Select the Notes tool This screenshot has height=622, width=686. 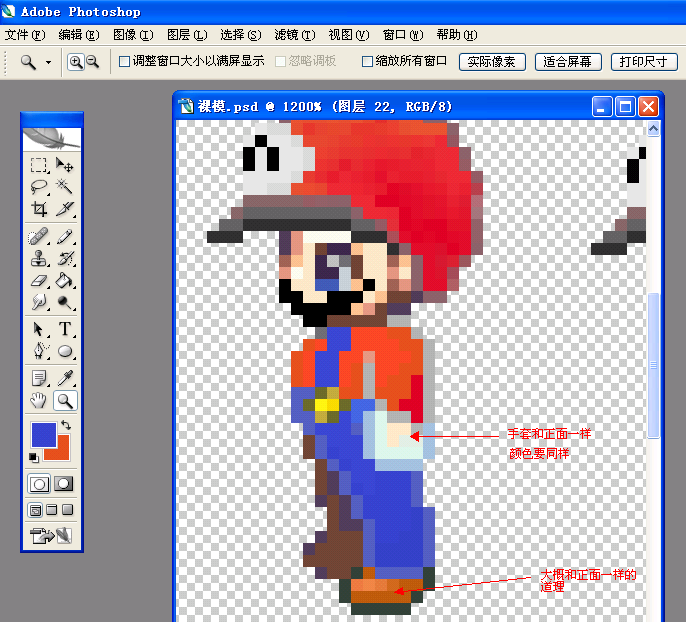pyautogui.click(x=38, y=378)
